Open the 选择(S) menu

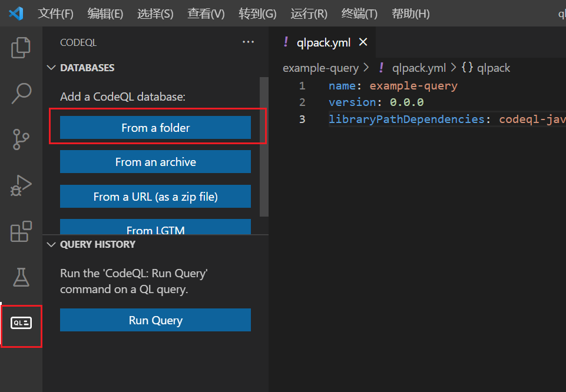(x=155, y=14)
